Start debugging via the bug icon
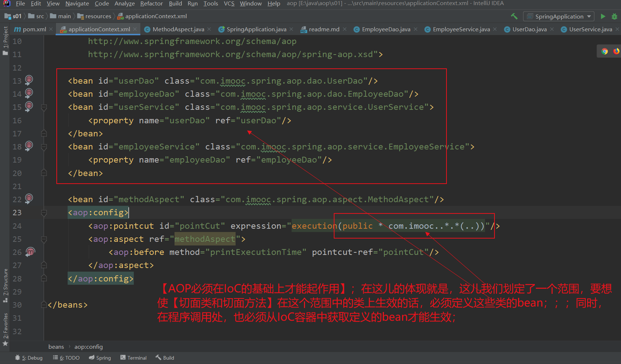 click(615, 16)
